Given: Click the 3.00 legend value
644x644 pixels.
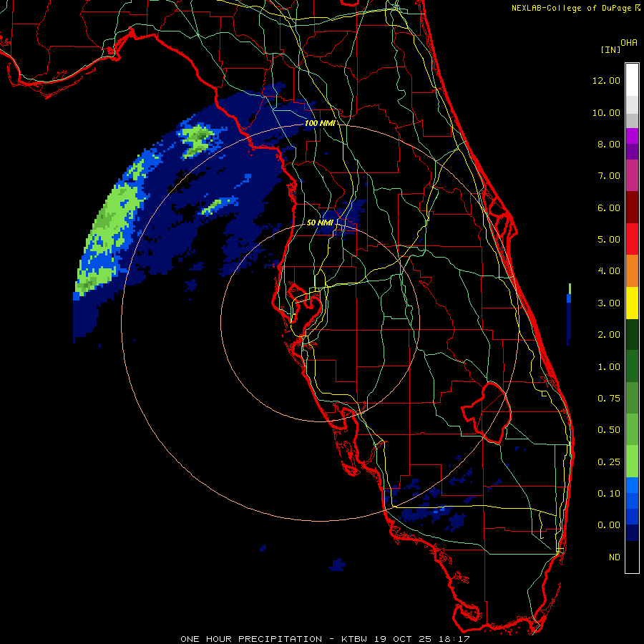Looking at the screenshot, I should click(609, 303).
